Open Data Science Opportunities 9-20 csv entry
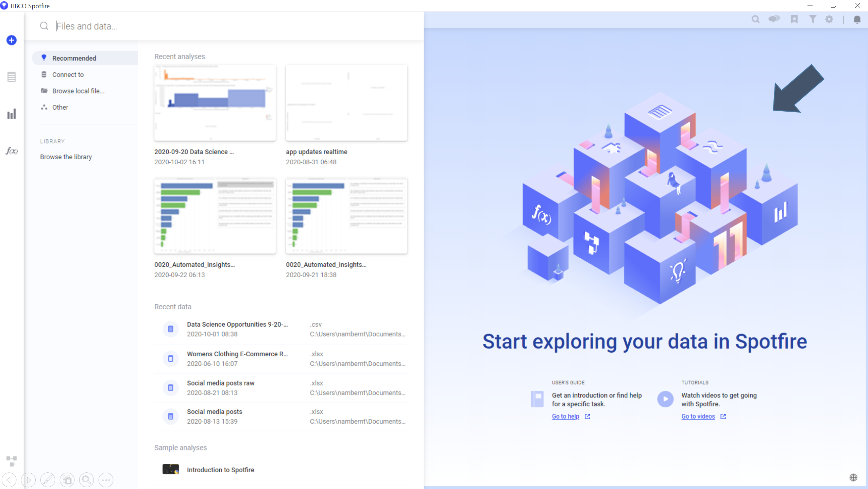868x489 pixels. tap(281, 329)
